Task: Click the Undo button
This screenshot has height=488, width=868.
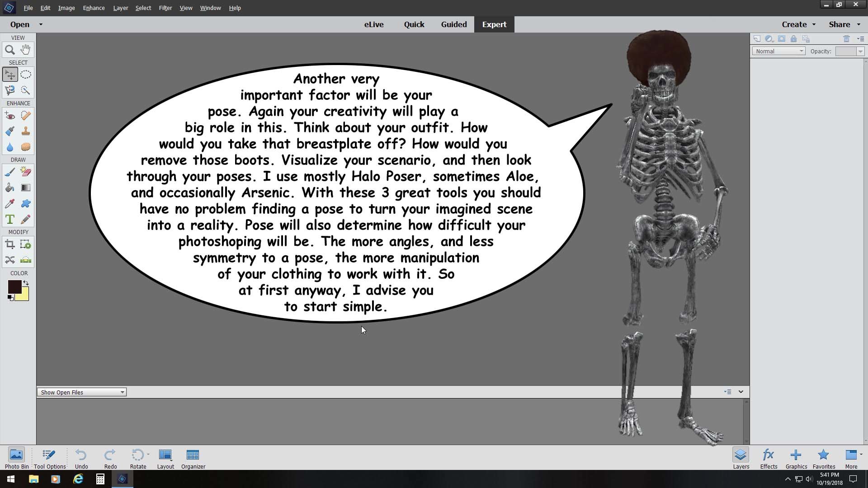Action: pos(81,458)
